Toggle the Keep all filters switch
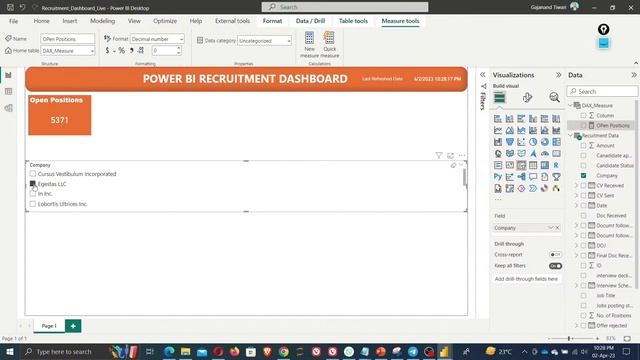The width and height of the screenshot is (640, 360). [x=555, y=266]
